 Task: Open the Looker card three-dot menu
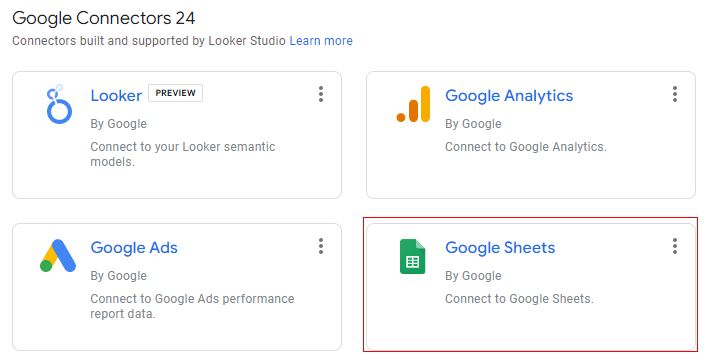(321, 94)
